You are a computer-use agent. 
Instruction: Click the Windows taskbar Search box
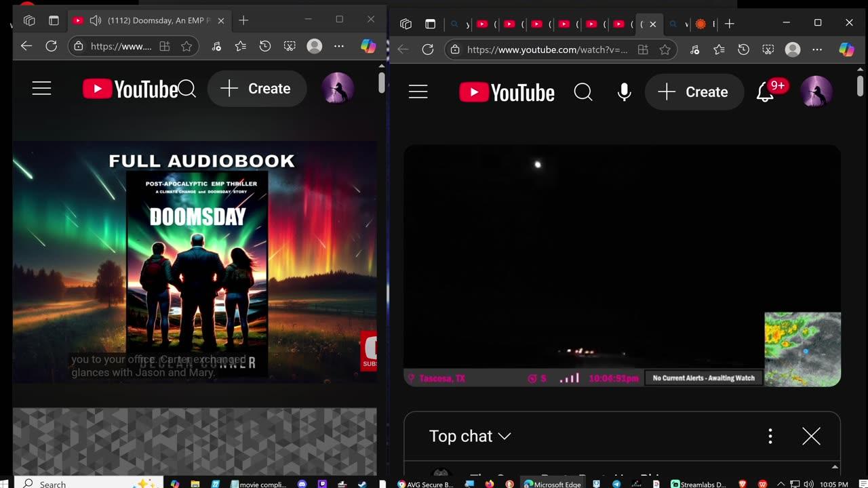(x=88, y=483)
